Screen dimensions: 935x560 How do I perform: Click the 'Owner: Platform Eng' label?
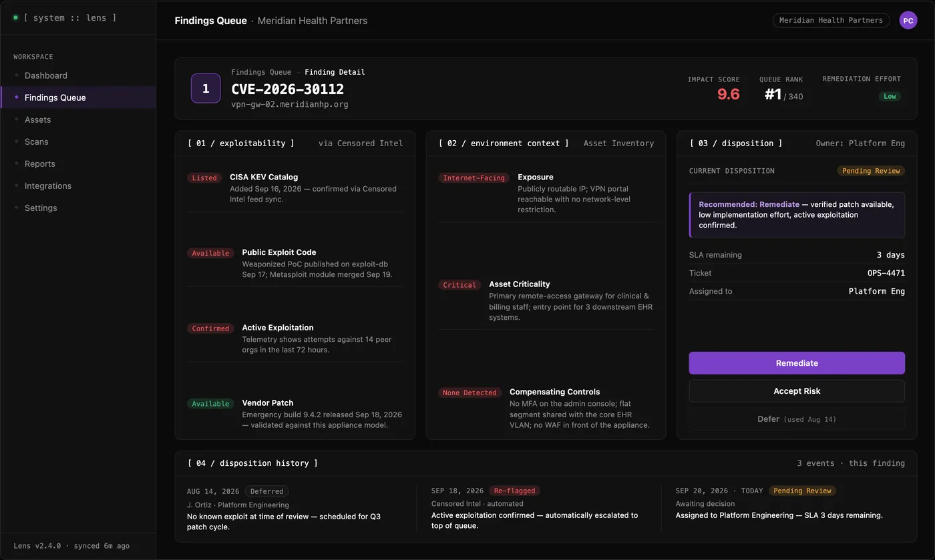click(x=860, y=143)
